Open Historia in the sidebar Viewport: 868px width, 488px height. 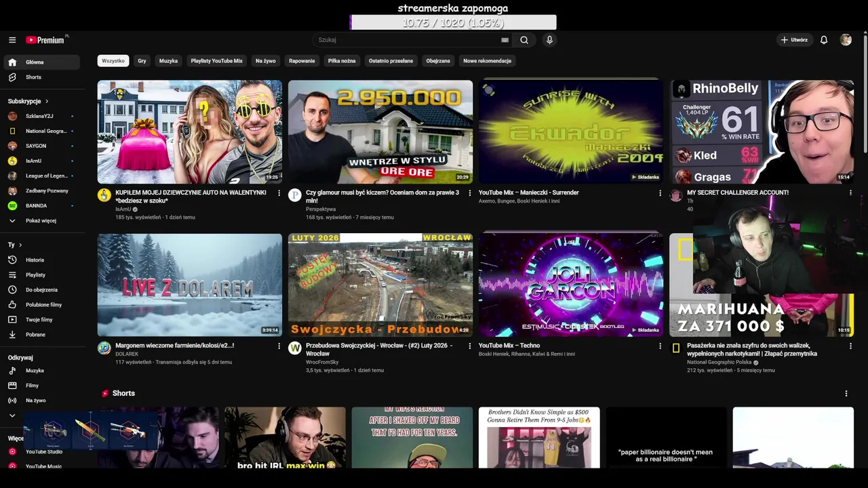pos(41,260)
